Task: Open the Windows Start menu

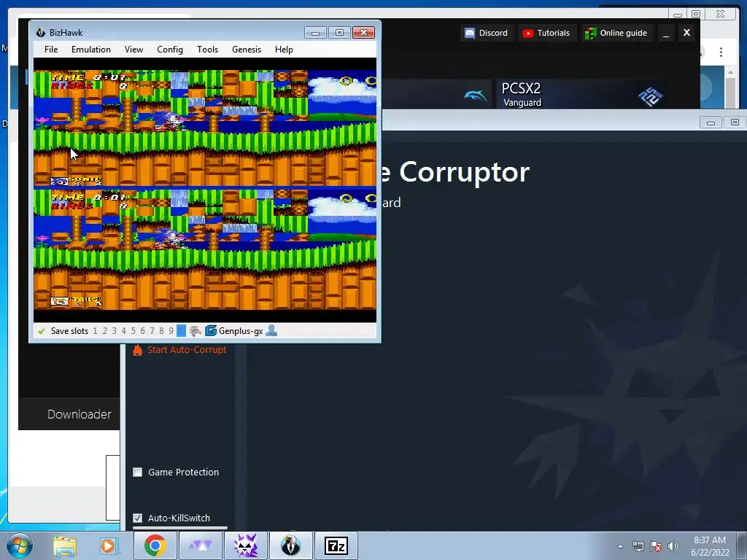Action: 20,545
